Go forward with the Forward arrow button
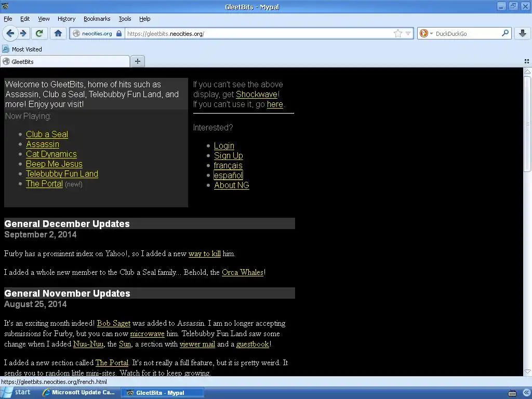 [23, 33]
